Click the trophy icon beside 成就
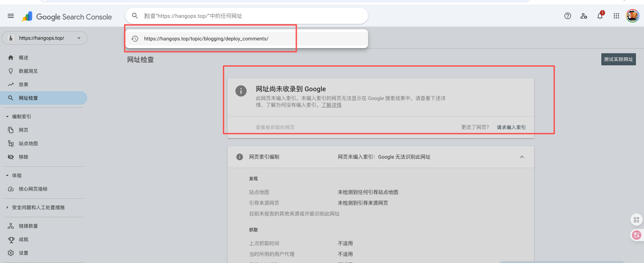The height and width of the screenshot is (263, 644). pos(11,239)
